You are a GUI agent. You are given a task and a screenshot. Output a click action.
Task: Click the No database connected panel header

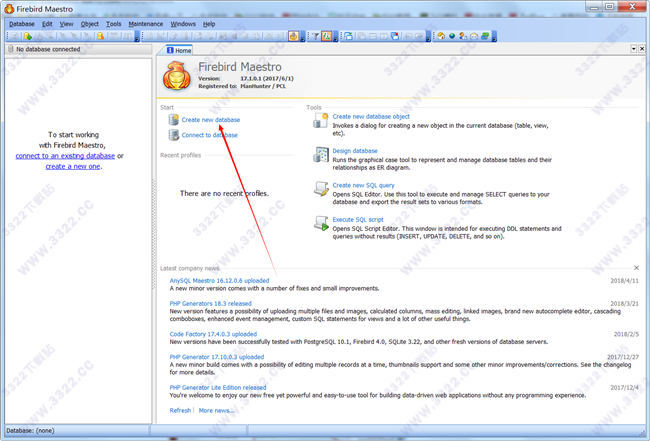click(76, 49)
